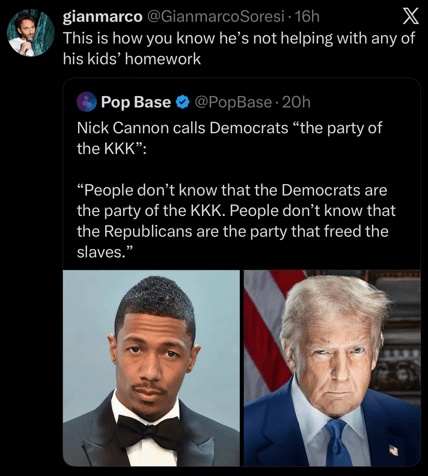428x476 pixels.
Task: Click the X logo in top corner
Action: coord(410,16)
